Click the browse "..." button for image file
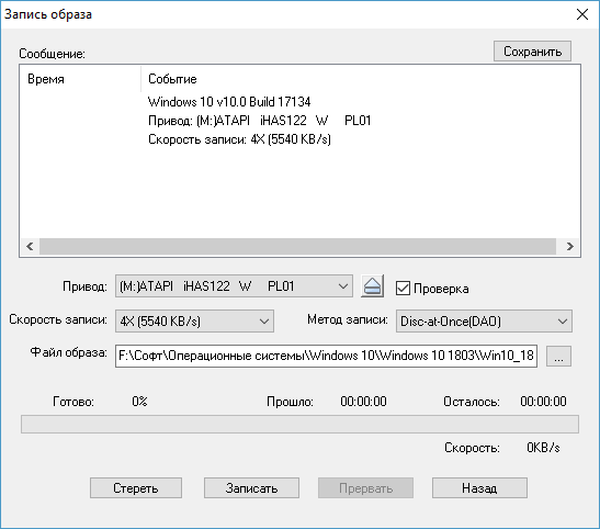Screen dimensions: 600x529 [x=560, y=354]
